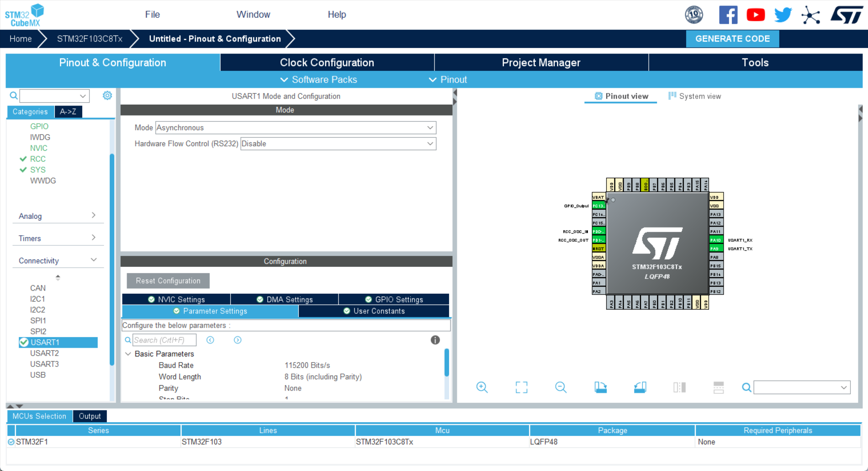Zoom out of the pinout view
Viewport: 868px width, 471px height.
click(x=561, y=387)
